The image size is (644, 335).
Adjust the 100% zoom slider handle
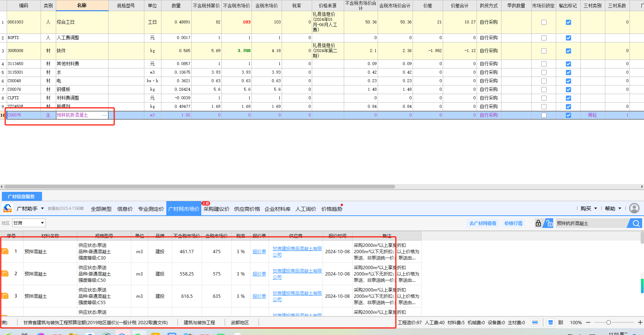point(609,322)
